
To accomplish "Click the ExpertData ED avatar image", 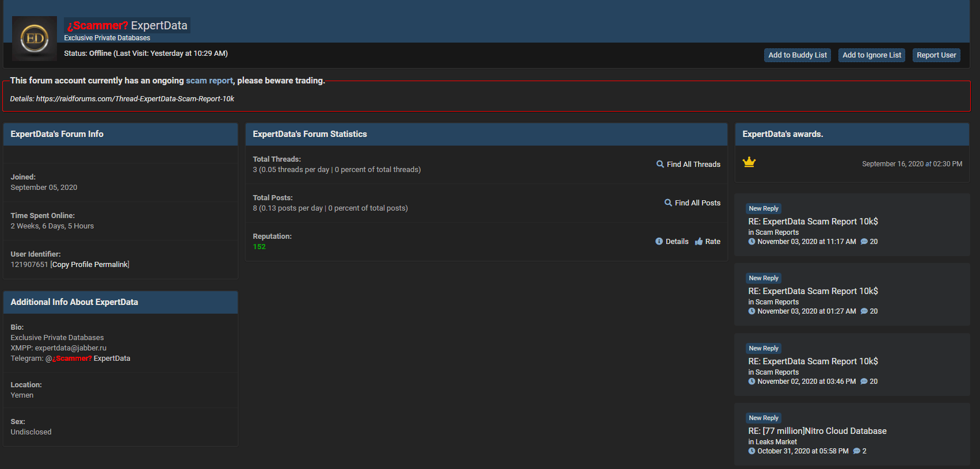I will (35, 39).
